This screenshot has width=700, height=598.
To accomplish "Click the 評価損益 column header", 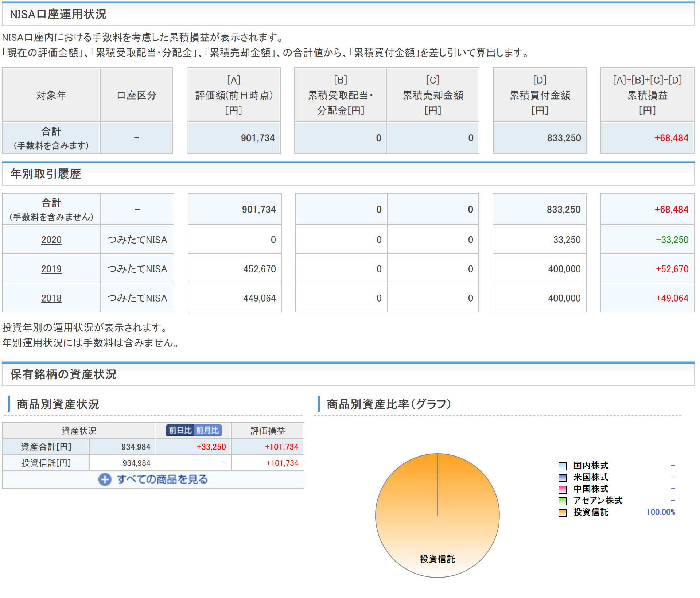I will (268, 431).
